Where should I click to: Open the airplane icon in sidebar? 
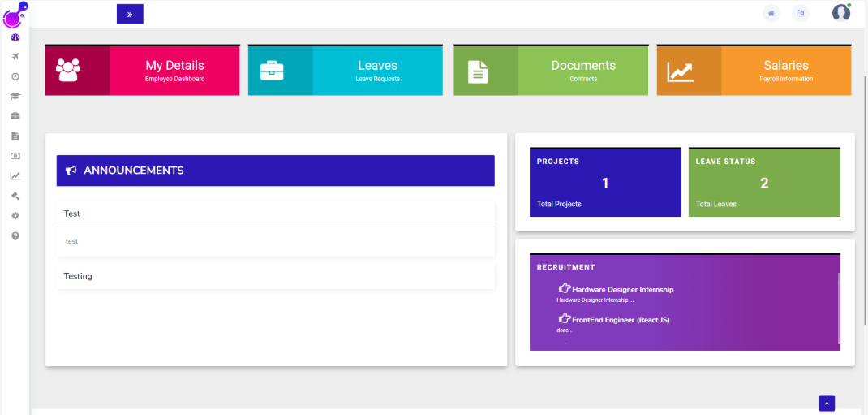pos(15,56)
